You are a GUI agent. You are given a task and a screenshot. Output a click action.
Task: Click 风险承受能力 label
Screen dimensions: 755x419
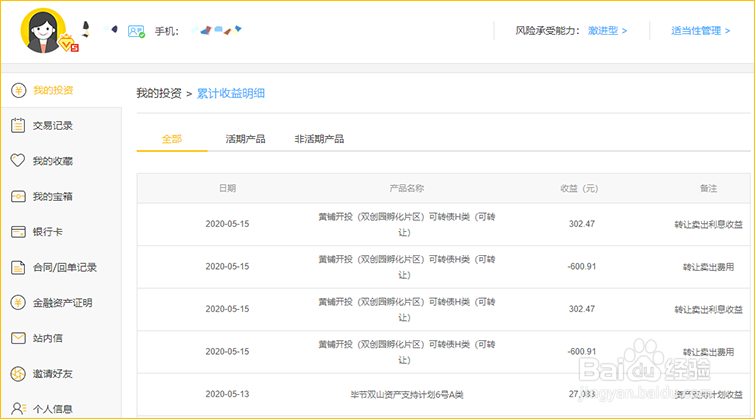547,31
